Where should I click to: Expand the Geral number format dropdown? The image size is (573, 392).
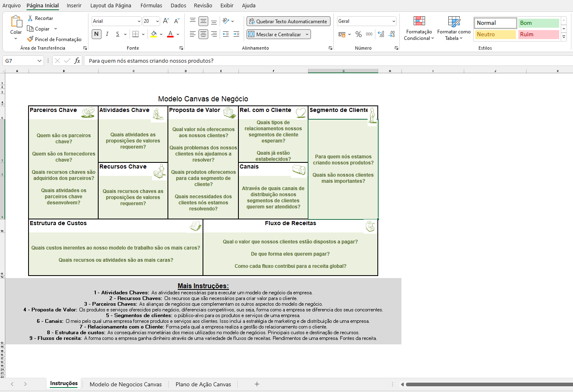tap(394, 21)
